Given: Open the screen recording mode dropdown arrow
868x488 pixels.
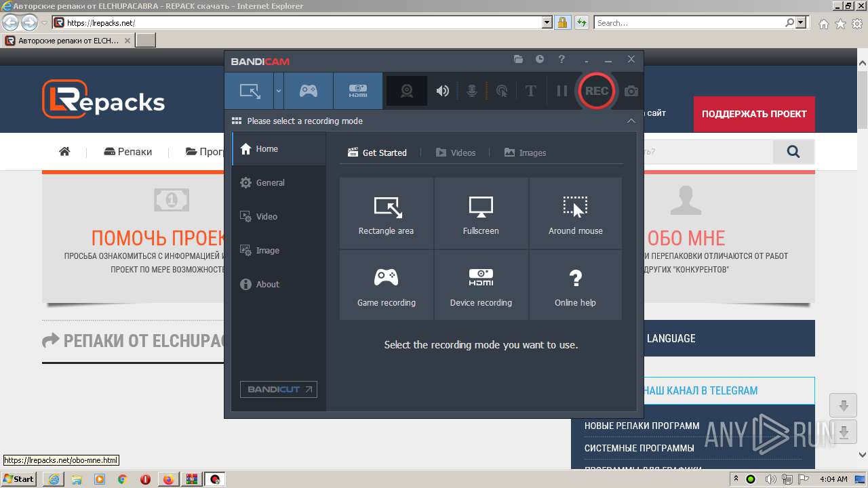Looking at the screenshot, I should click(x=279, y=91).
